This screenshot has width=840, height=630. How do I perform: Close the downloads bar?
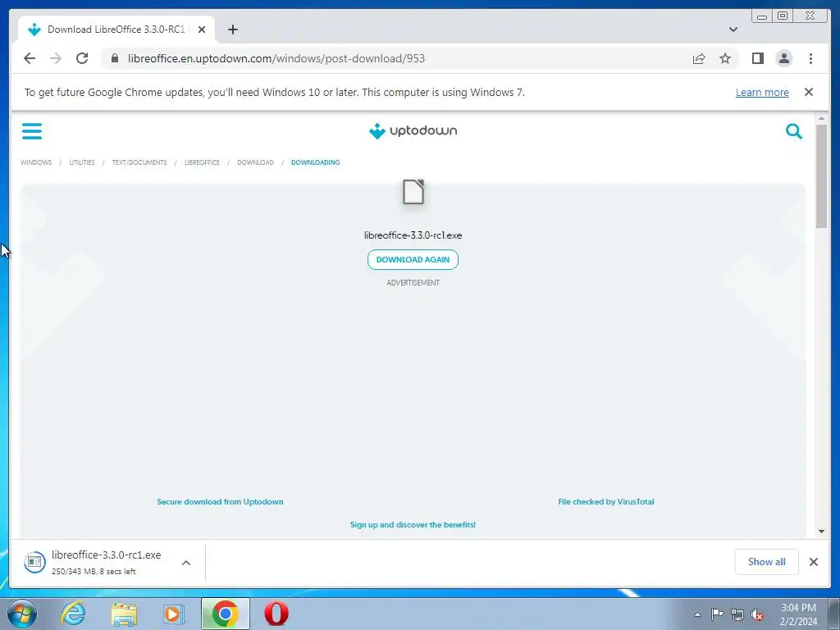(813, 561)
